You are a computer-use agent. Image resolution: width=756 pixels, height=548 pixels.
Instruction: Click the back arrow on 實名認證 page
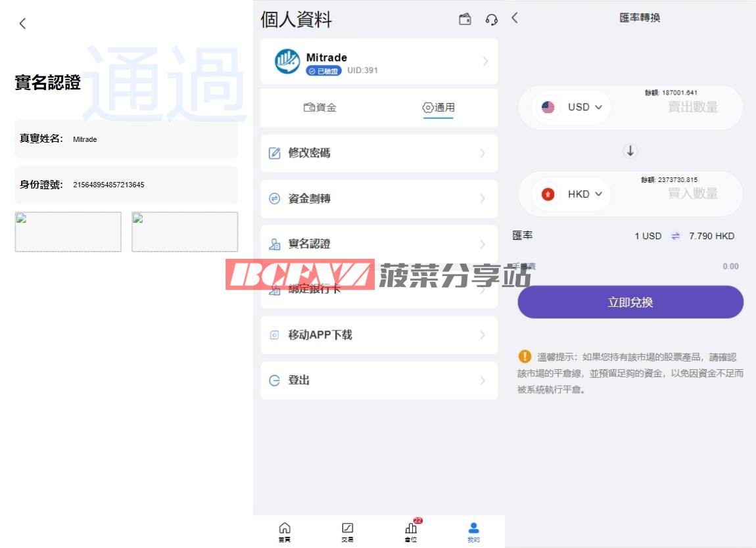pyautogui.click(x=23, y=24)
